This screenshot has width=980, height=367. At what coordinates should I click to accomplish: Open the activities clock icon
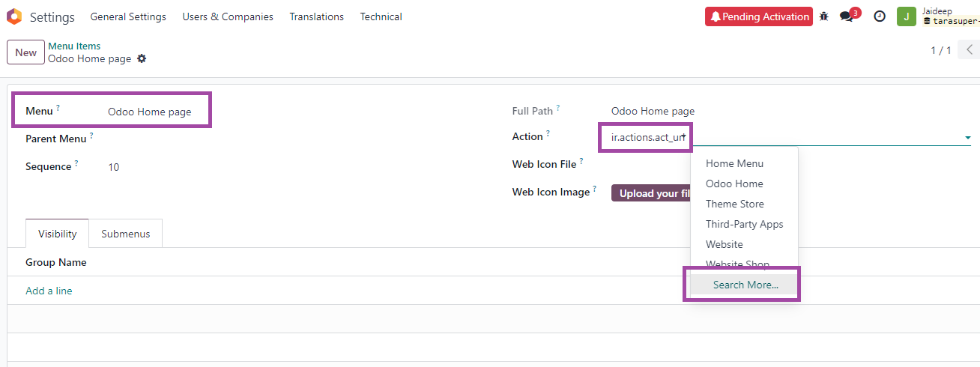880,16
